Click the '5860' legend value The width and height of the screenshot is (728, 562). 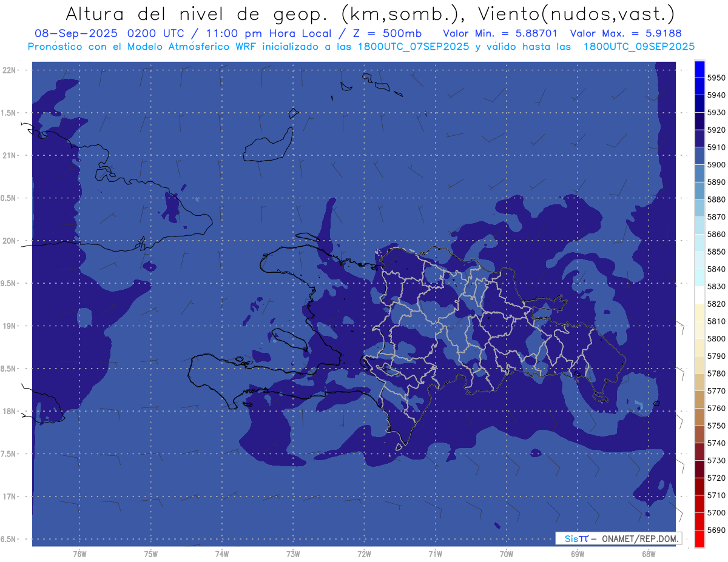click(x=716, y=234)
